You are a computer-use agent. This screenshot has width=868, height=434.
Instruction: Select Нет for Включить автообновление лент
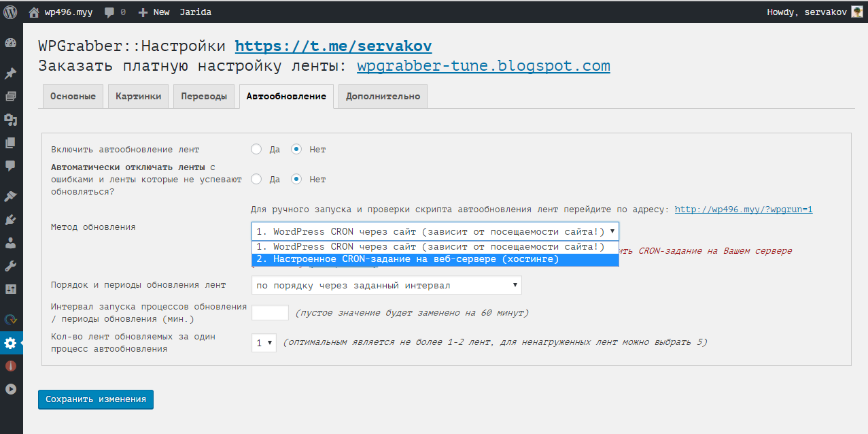(x=296, y=149)
